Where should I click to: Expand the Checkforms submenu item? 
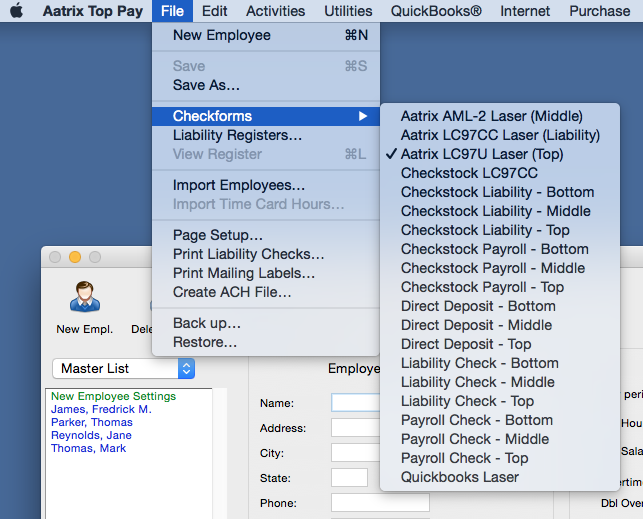[x=266, y=116]
